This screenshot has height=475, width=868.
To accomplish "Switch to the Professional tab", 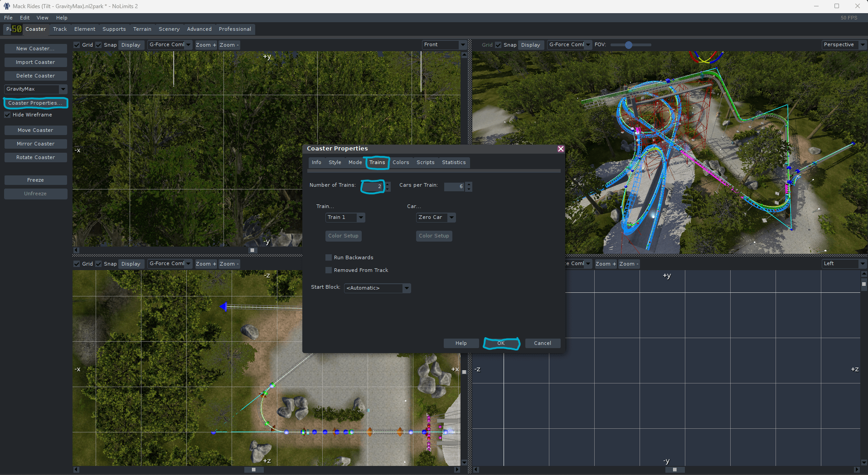I will [x=235, y=29].
